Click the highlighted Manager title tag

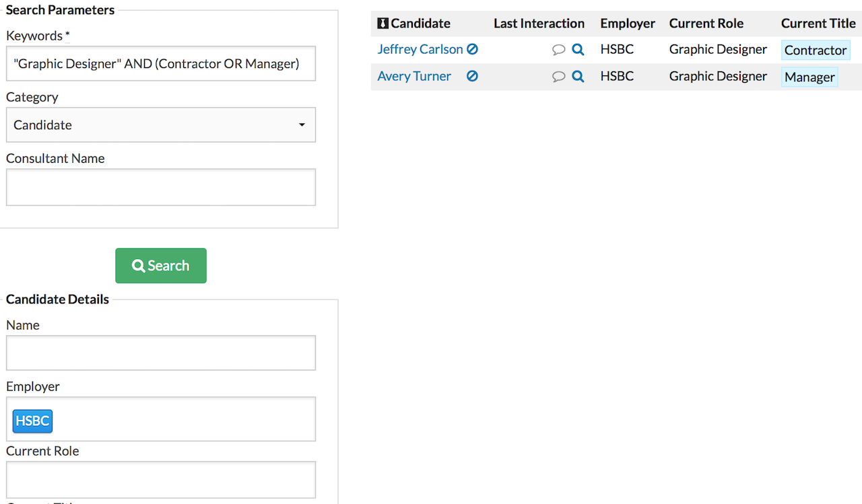click(x=809, y=77)
